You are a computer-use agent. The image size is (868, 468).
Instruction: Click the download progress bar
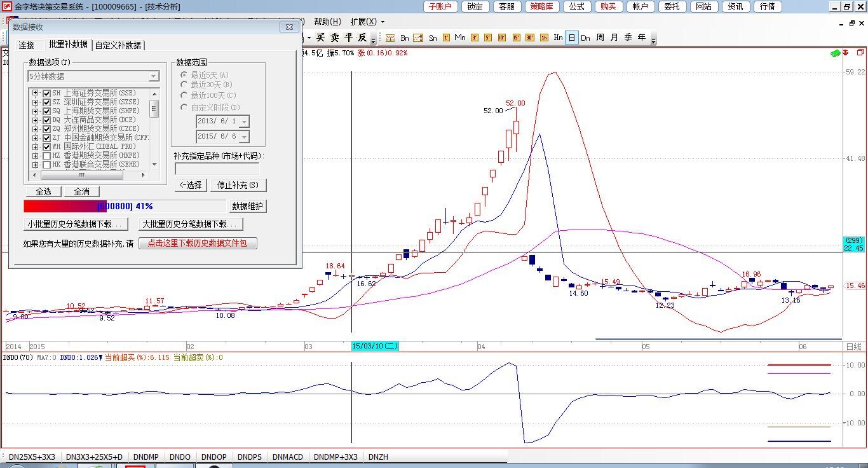point(125,206)
